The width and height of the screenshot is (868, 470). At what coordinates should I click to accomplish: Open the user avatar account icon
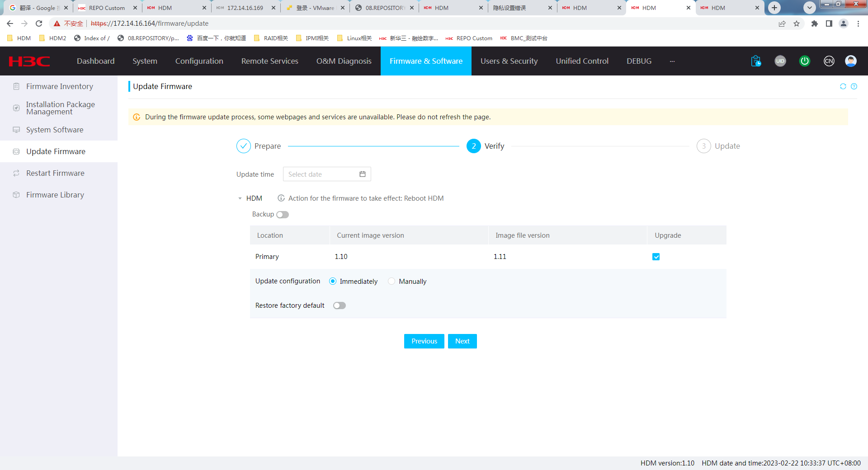point(851,61)
